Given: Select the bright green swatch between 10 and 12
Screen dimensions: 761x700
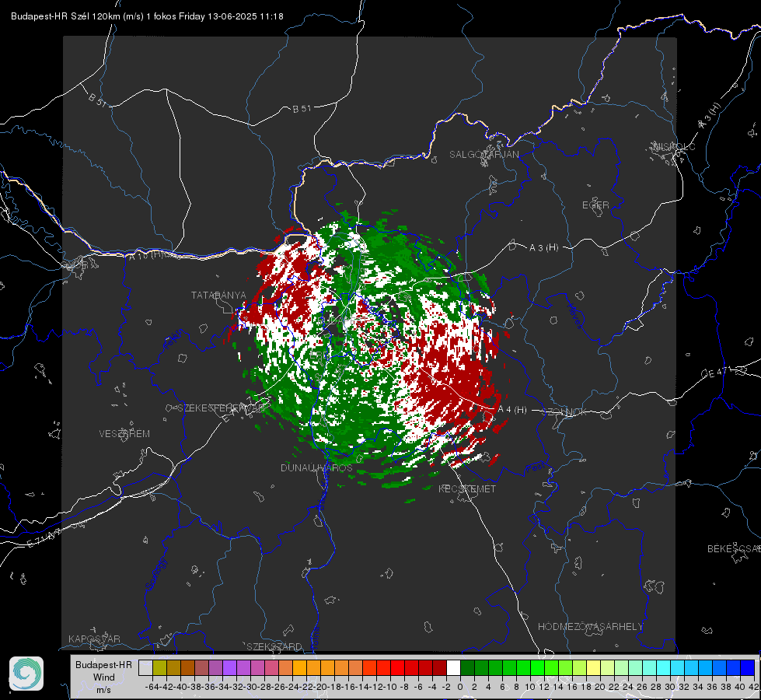Looking at the screenshot, I should [x=537, y=668].
